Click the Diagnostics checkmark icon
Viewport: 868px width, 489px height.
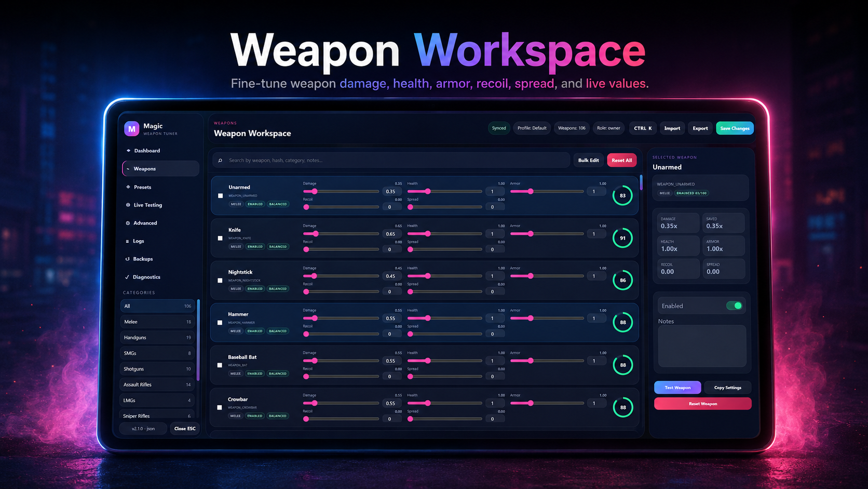127,277
